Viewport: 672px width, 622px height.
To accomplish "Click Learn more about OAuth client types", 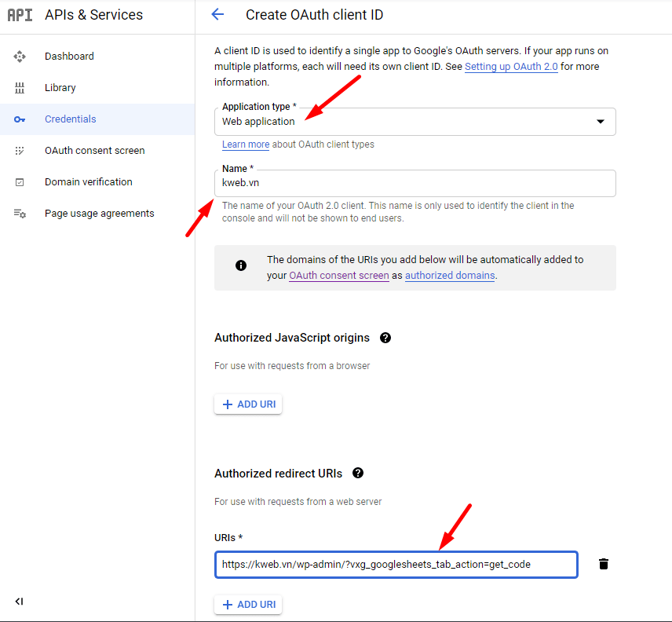I will coord(246,145).
